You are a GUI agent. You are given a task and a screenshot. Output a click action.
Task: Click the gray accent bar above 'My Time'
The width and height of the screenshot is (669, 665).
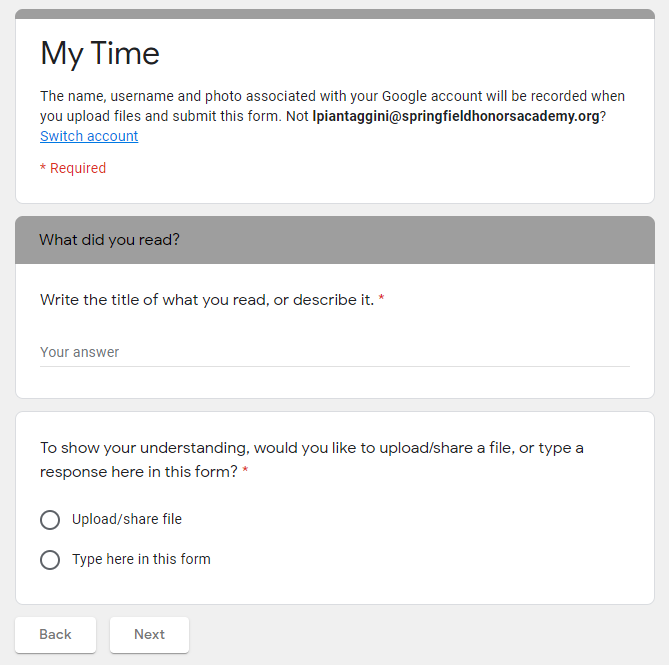334,14
